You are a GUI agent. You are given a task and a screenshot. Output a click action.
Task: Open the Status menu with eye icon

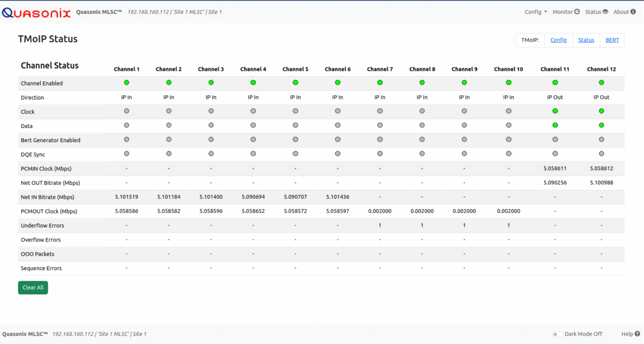click(x=596, y=12)
